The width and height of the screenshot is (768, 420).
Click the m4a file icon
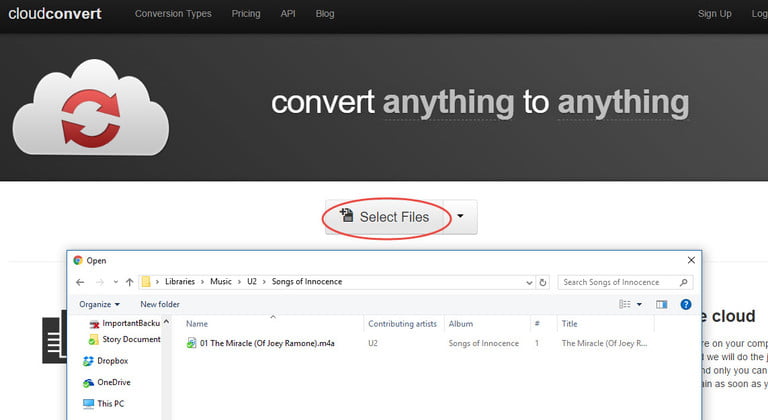point(192,344)
